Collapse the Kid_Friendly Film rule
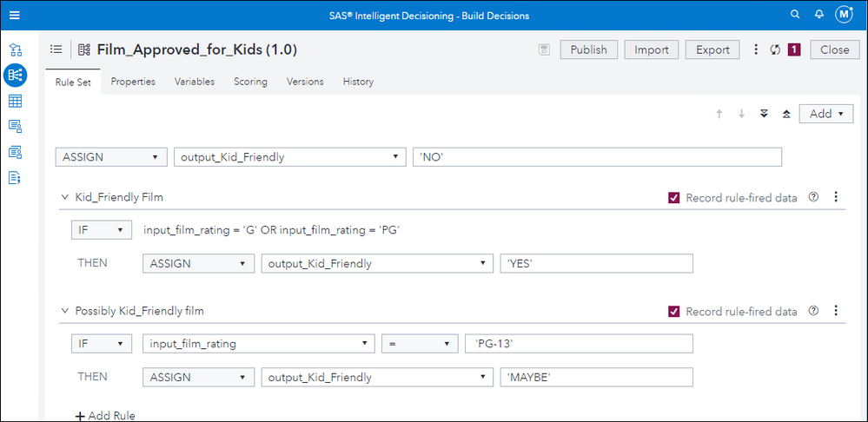 click(64, 198)
